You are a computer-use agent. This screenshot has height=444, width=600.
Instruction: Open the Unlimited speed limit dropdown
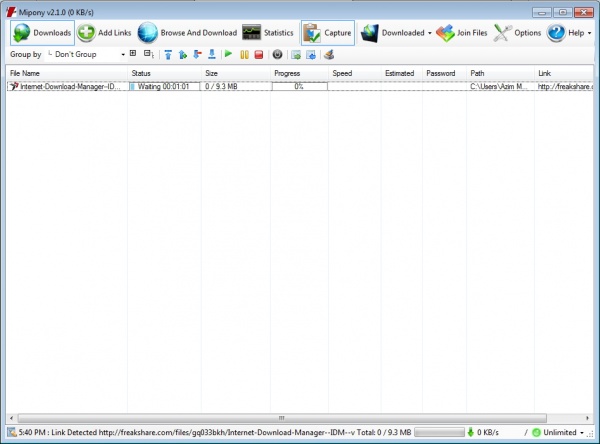tap(559, 433)
